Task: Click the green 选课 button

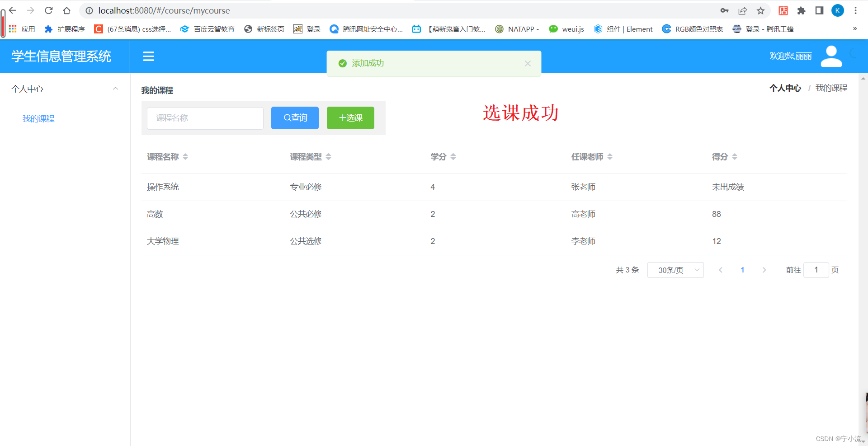Action: tap(350, 118)
